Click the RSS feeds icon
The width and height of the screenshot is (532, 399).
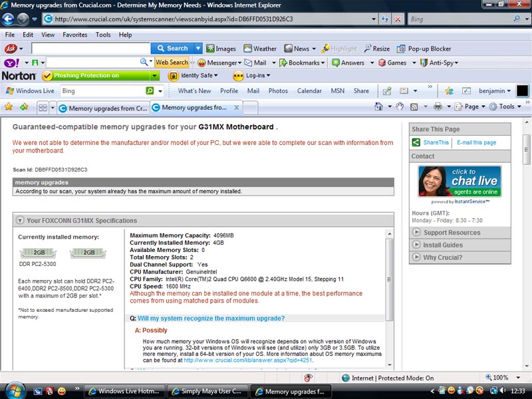tap(414, 107)
